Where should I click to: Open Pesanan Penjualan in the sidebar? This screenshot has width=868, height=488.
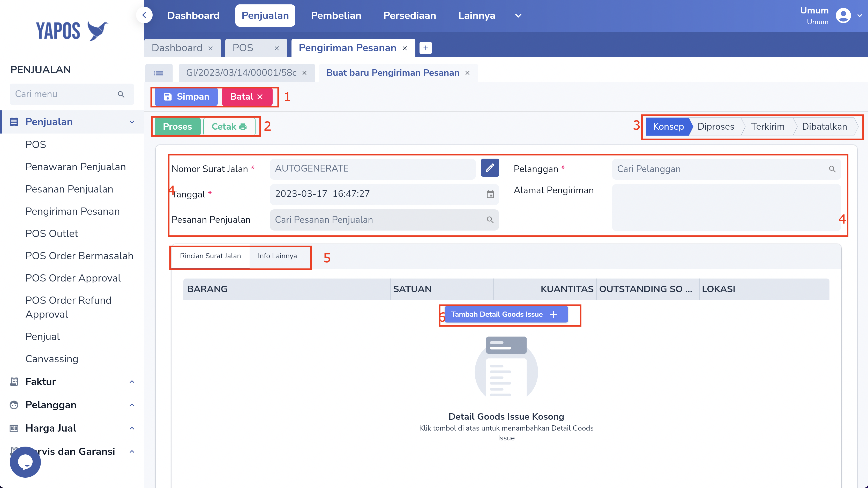point(69,189)
